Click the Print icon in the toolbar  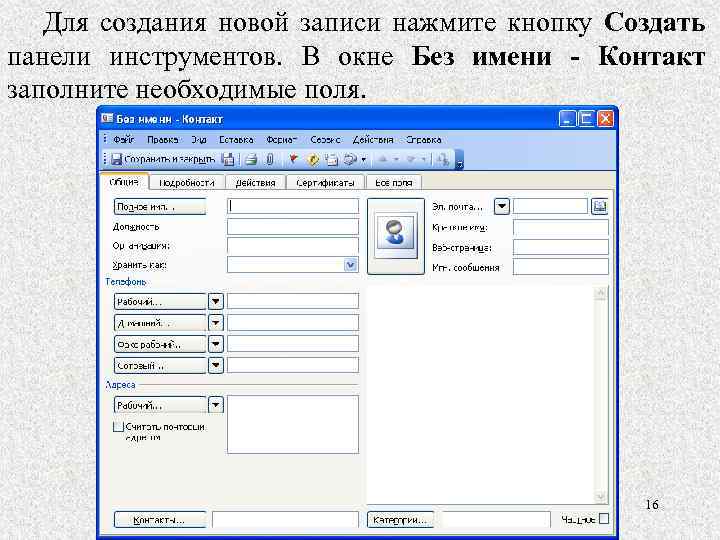[x=251, y=159]
